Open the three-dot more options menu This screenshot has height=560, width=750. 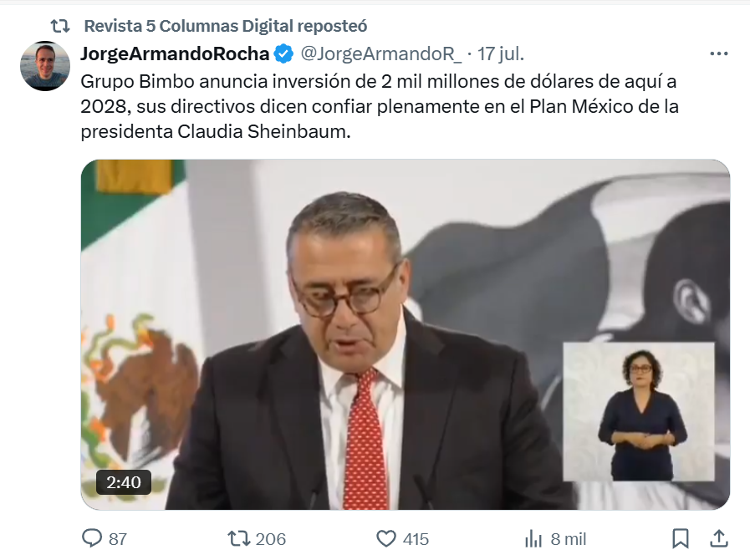pyautogui.click(x=718, y=53)
